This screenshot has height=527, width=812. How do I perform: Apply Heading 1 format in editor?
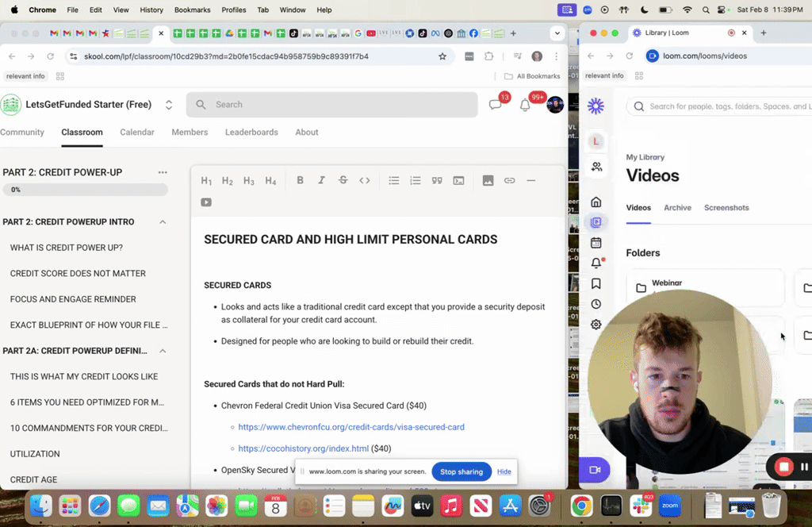point(206,180)
